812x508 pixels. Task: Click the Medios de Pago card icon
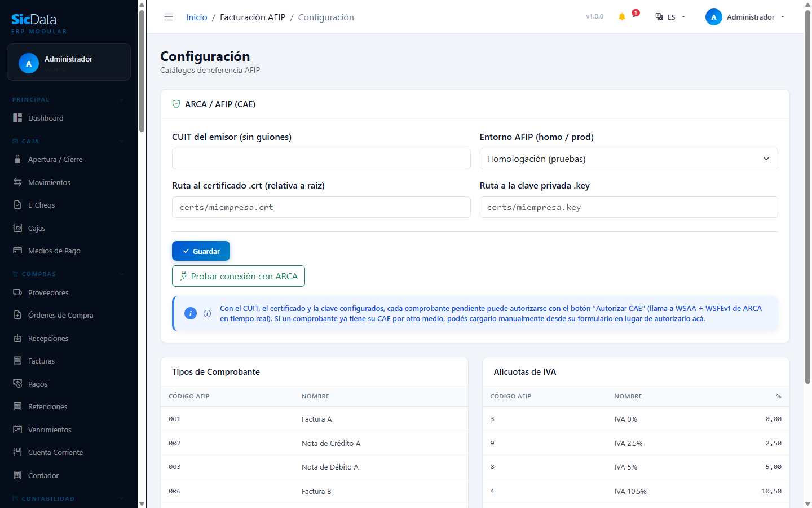17,251
